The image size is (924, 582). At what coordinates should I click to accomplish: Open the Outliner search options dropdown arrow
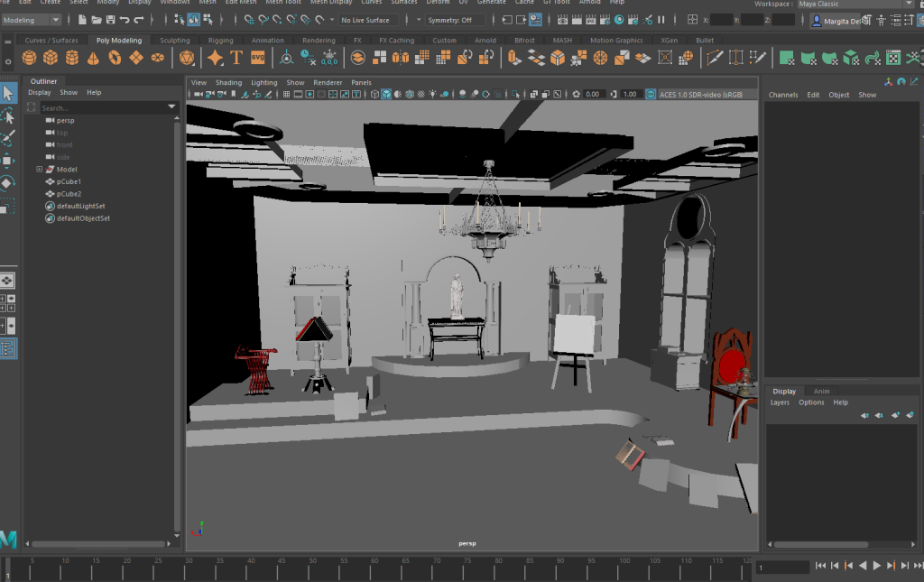point(171,107)
